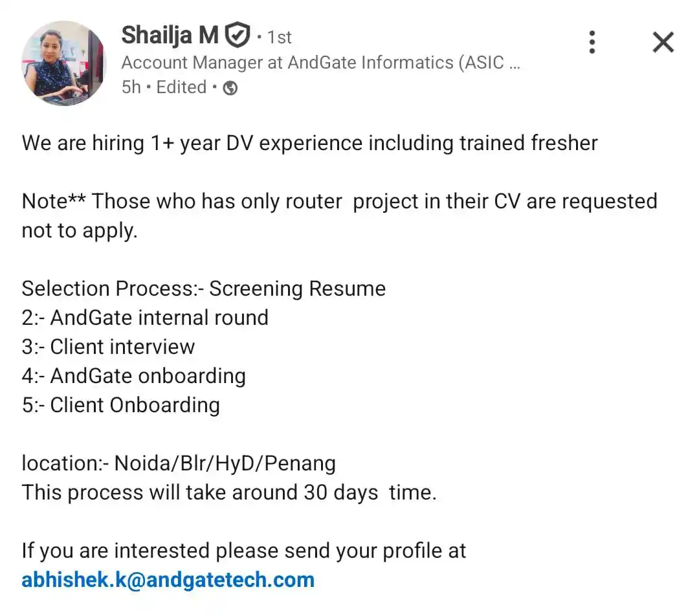
Task: Click the Edited label in the timestamp
Action: tap(181, 87)
